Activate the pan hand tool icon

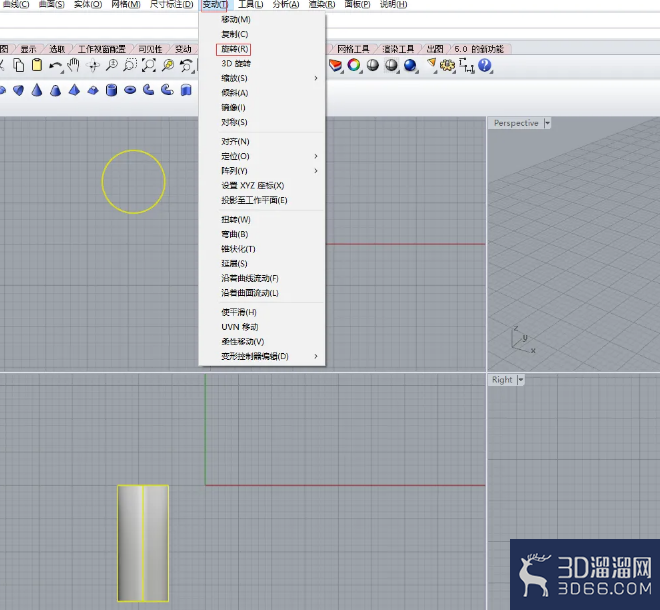74,65
